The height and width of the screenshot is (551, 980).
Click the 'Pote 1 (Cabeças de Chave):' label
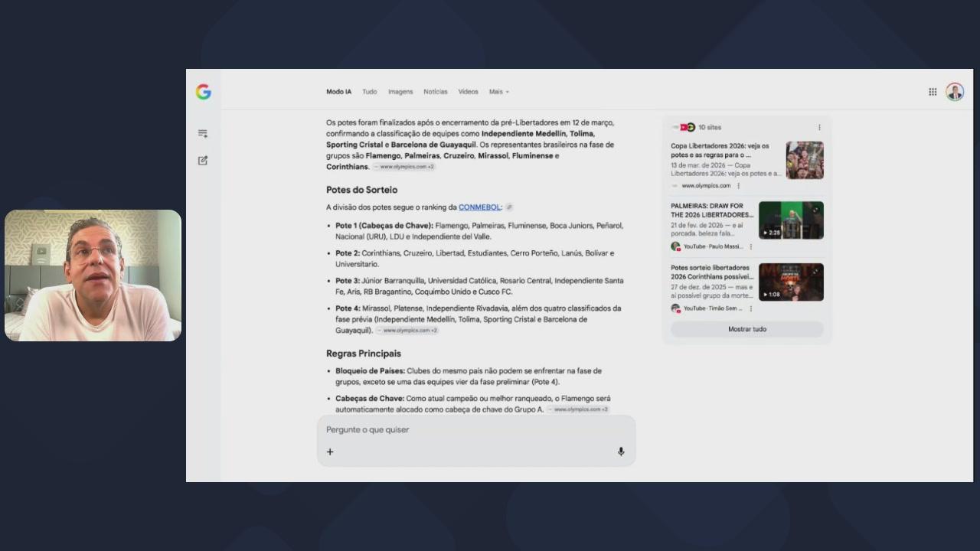click(x=384, y=226)
